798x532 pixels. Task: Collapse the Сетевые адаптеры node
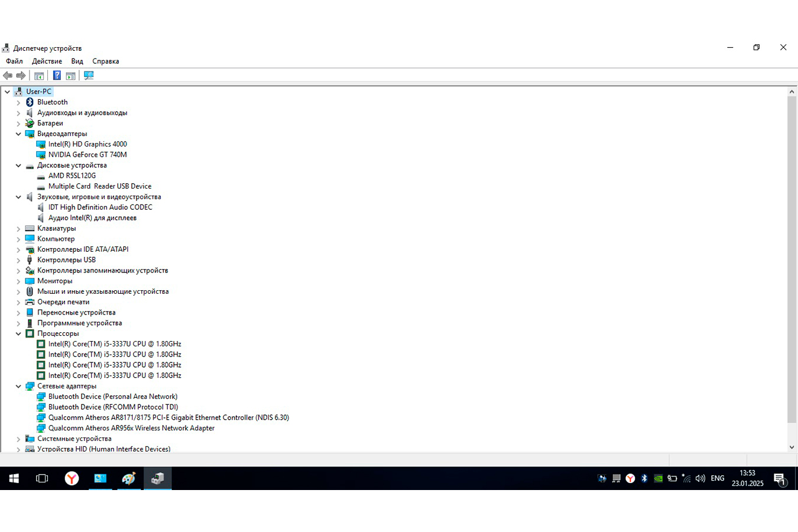tap(18, 387)
